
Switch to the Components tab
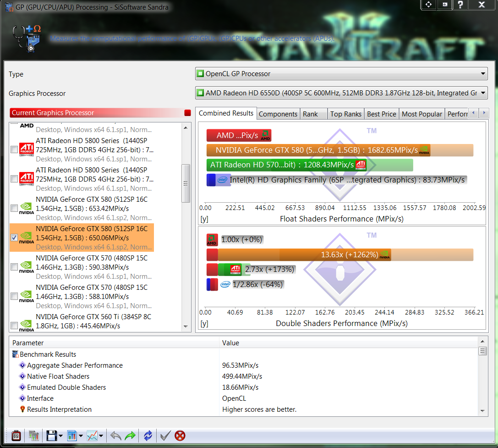coord(278,114)
